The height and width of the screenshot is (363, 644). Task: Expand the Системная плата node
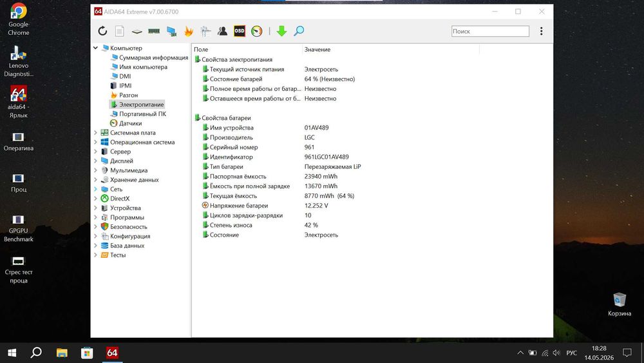click(96, 133)
